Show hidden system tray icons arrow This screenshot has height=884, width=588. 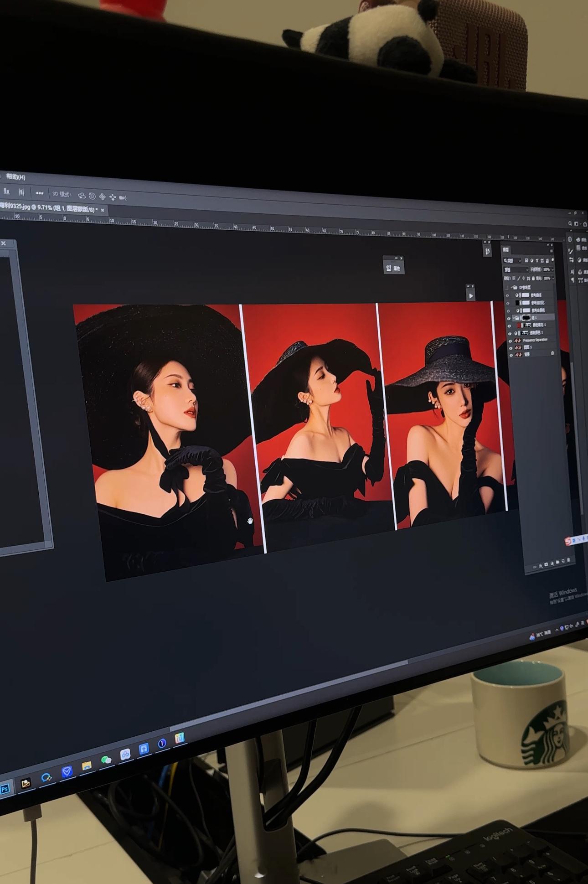point(557,630)
